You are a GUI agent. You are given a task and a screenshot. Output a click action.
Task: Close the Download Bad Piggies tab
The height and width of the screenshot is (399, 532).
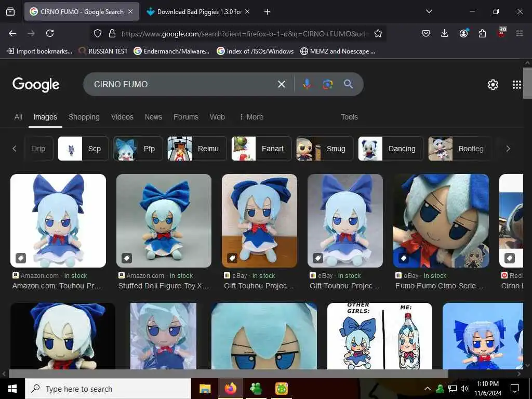coord(247,11)
